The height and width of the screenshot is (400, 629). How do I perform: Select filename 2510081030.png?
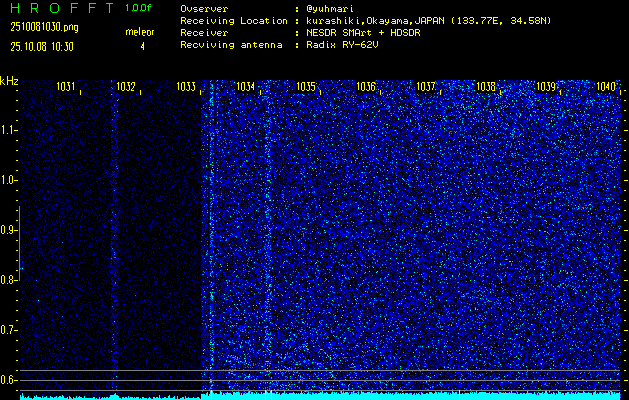point(45,27)
